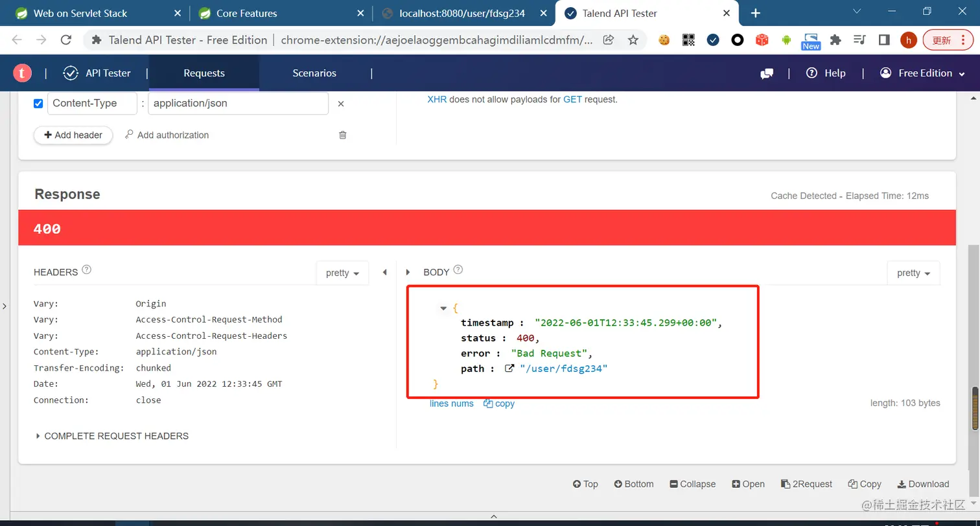Copy the response body text
This screenshot has width=980, height=526.
pyautogui.click(x=499, y=404)
